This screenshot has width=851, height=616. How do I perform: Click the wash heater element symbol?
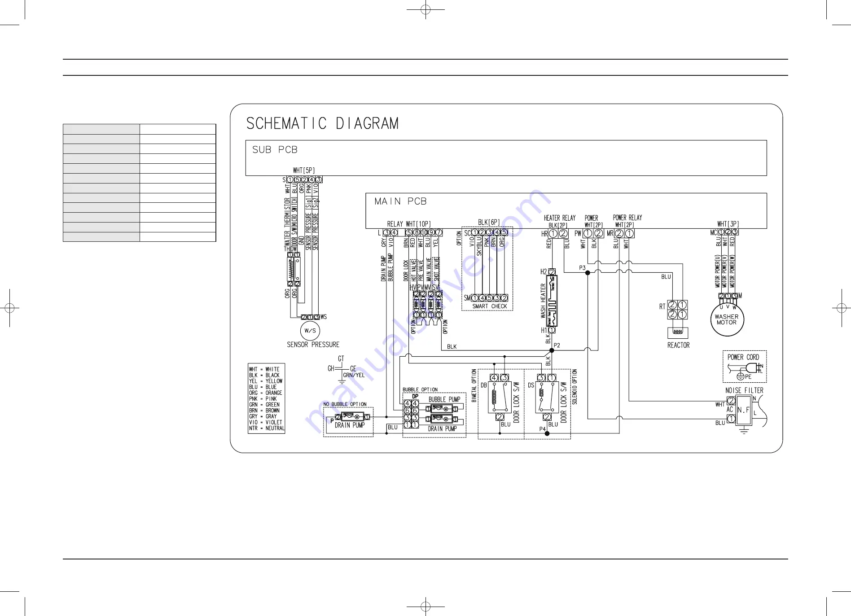[552, 301]
